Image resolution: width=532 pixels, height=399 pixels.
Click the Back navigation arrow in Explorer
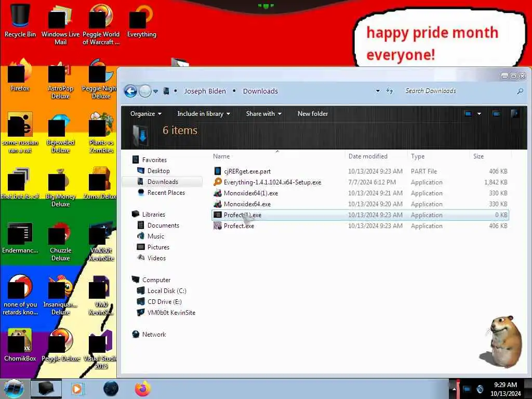tap(130, 91)
